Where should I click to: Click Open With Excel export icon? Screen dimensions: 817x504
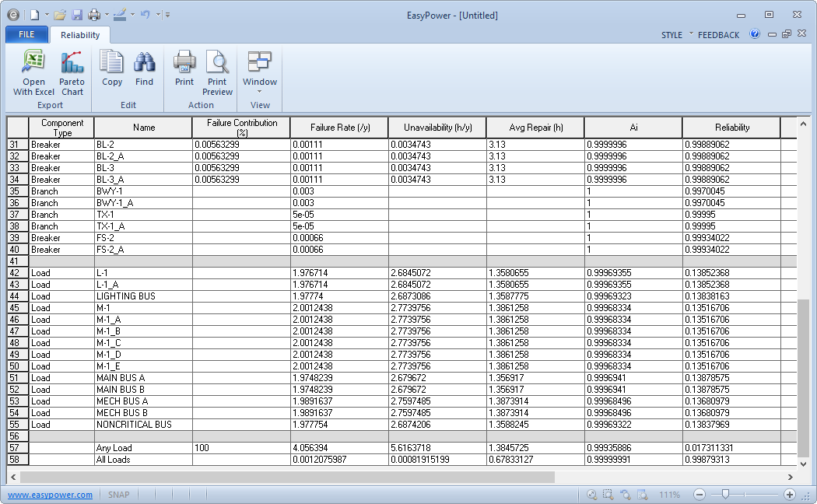(x=33, y=72)
